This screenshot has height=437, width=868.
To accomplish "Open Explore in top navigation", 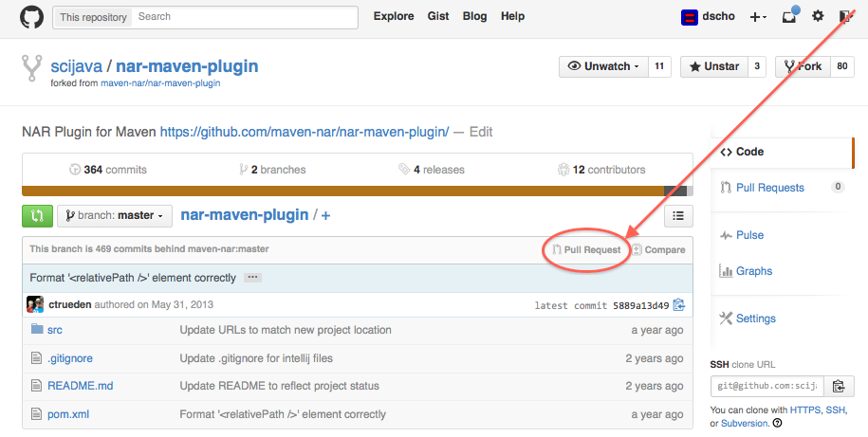I will (394, 17).
